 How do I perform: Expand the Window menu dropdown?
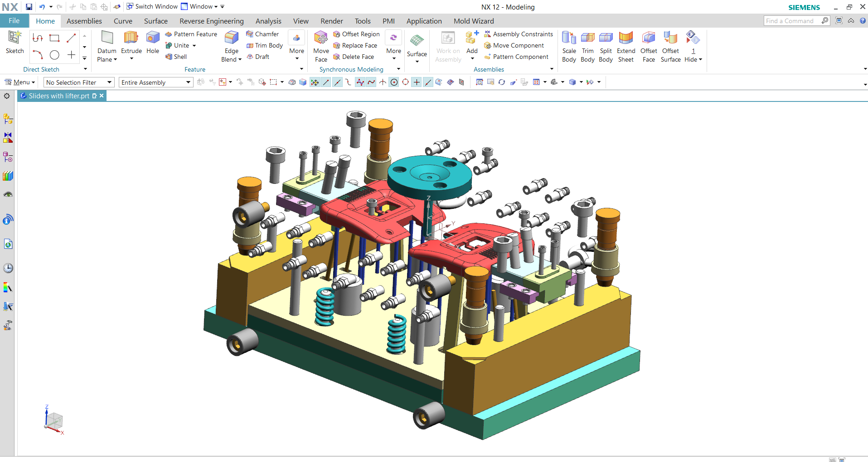pyautogui.click(x=216, y=7)
